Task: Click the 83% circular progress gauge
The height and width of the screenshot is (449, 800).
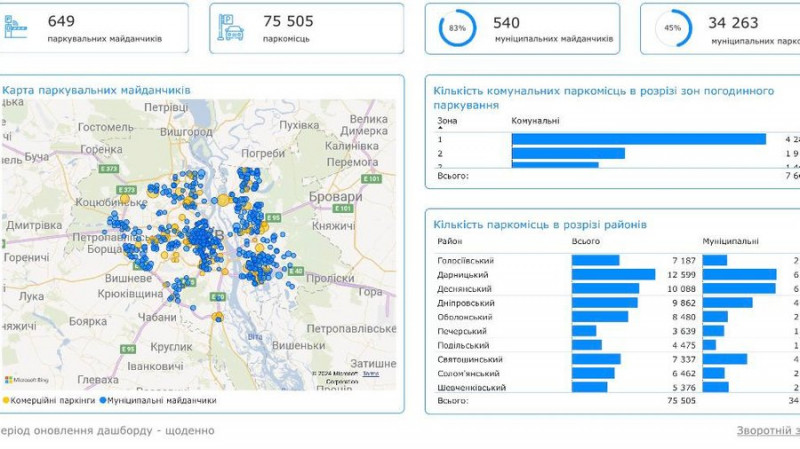Action: click(457, 28)
